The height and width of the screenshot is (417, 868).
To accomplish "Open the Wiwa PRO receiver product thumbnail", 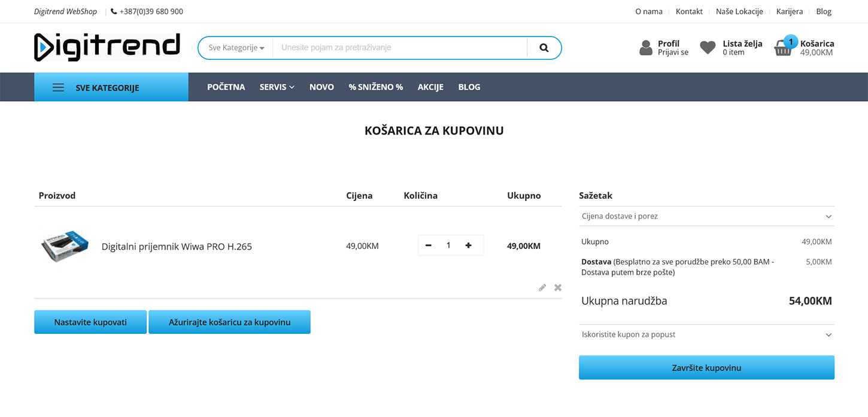I will pos(65,246).
